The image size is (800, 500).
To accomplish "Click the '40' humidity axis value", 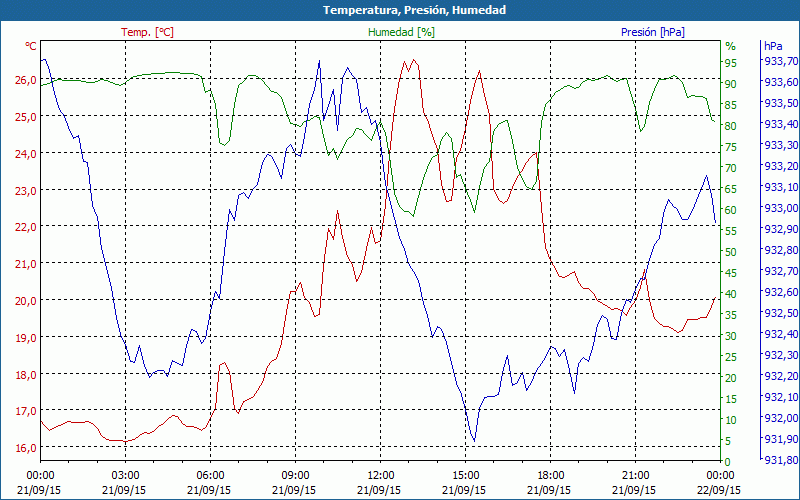I will (x=731, y=294).
